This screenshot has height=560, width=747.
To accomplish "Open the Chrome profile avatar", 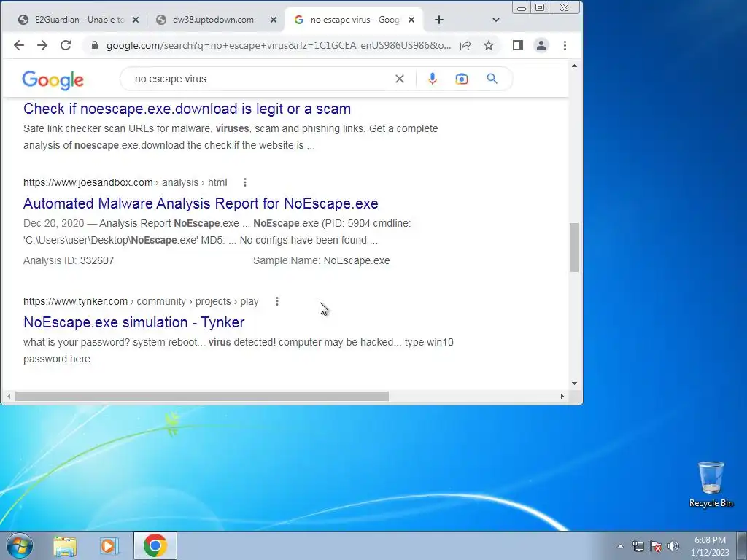I will click(541, 45).
